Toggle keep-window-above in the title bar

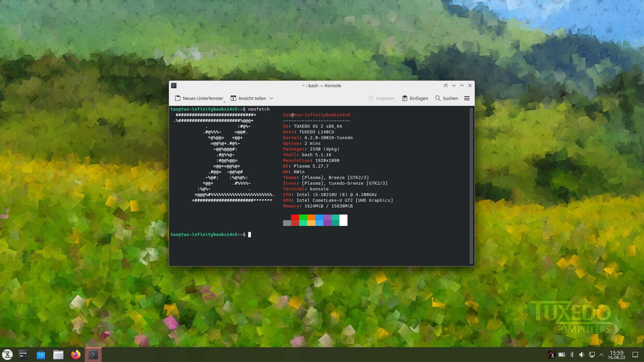[446, 85]
